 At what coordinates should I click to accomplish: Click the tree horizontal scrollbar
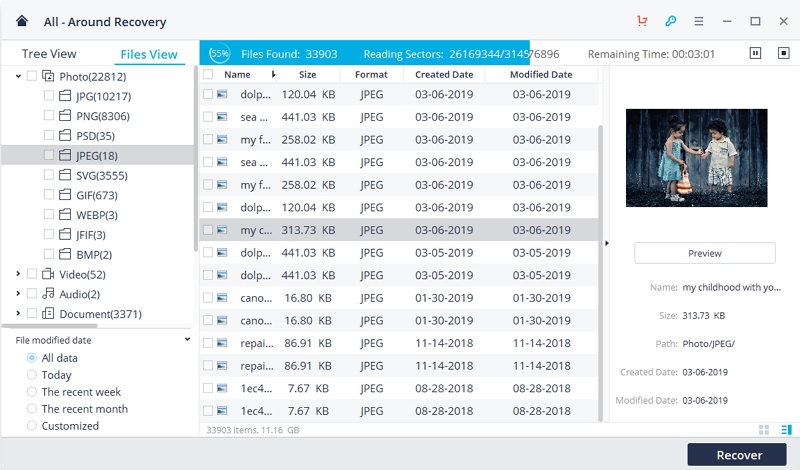(49, 326)
